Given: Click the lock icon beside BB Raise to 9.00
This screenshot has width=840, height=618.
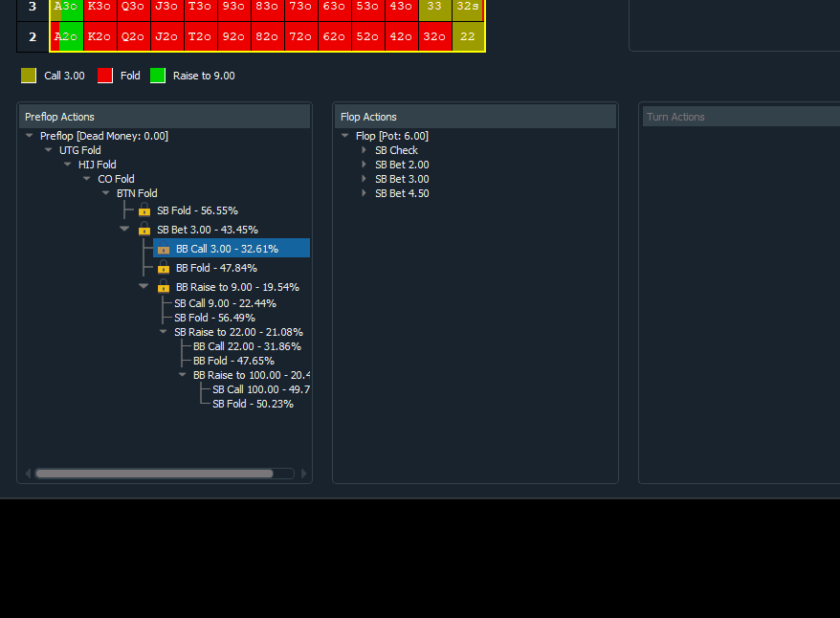Looking at the screenshot, I should pyautogui.click(x=164, y=286).
